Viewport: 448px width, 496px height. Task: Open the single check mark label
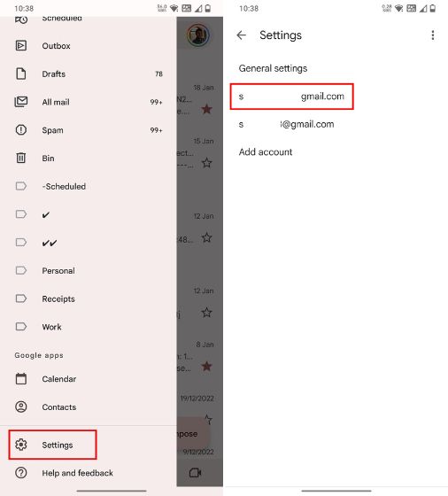pyautogui.click(x=89, y=214)
